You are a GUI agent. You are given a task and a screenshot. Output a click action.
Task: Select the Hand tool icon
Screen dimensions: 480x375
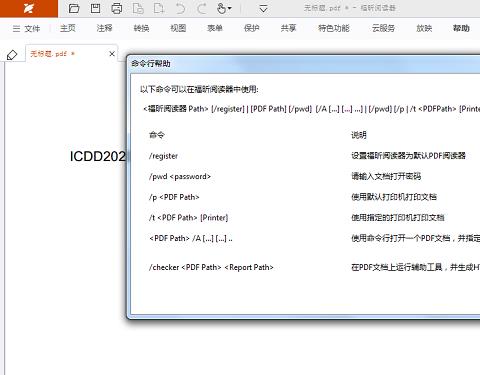coord(221,8)
